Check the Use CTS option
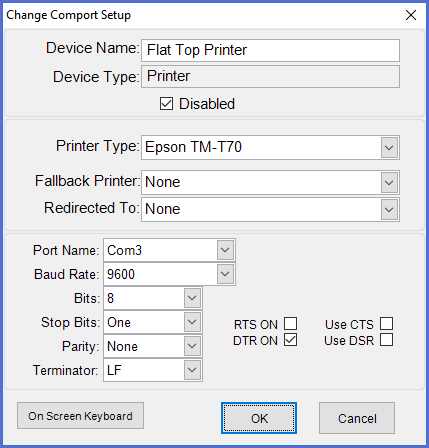Viewport: 429px width, 448px height. tap(386, 324)
